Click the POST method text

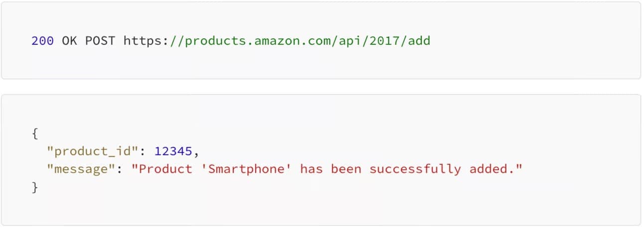point(100,41)
